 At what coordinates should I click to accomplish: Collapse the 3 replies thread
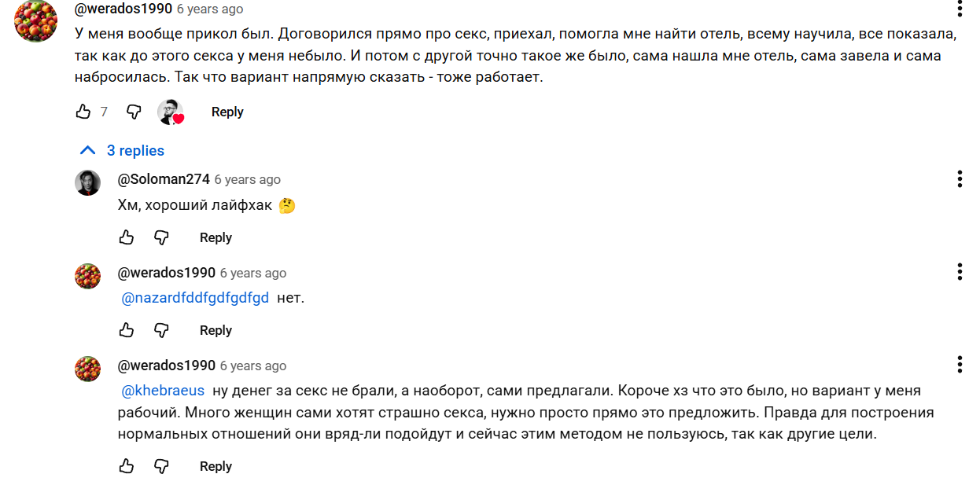(x=122, y=150)
